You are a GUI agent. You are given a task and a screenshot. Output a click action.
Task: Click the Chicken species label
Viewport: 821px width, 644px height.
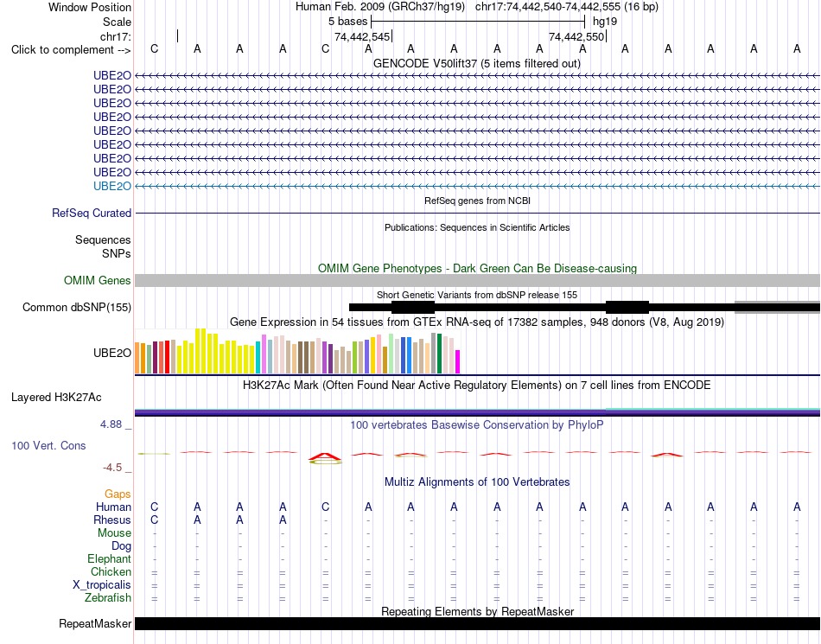pyautogui.click(x=111, y=571)
